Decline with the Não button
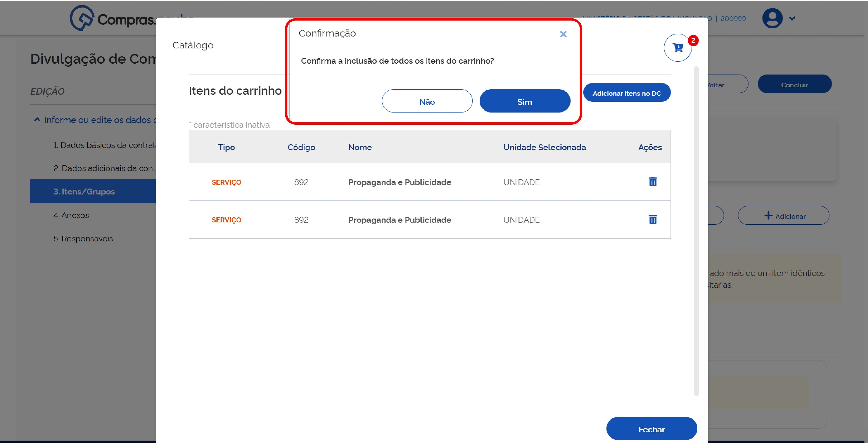Image resolution: width=868 pixels, height=443 pixels. [427, 102]
